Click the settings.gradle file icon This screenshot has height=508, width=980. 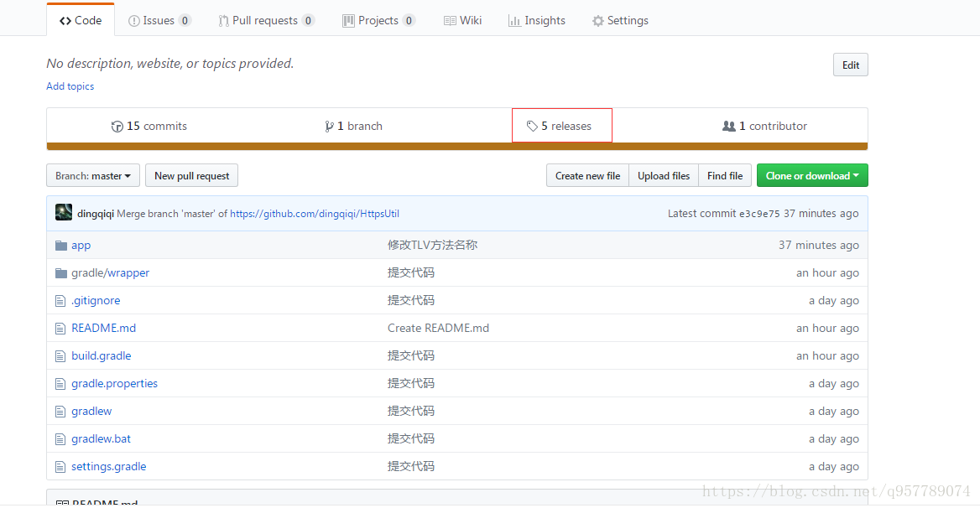tap(60, 467)
